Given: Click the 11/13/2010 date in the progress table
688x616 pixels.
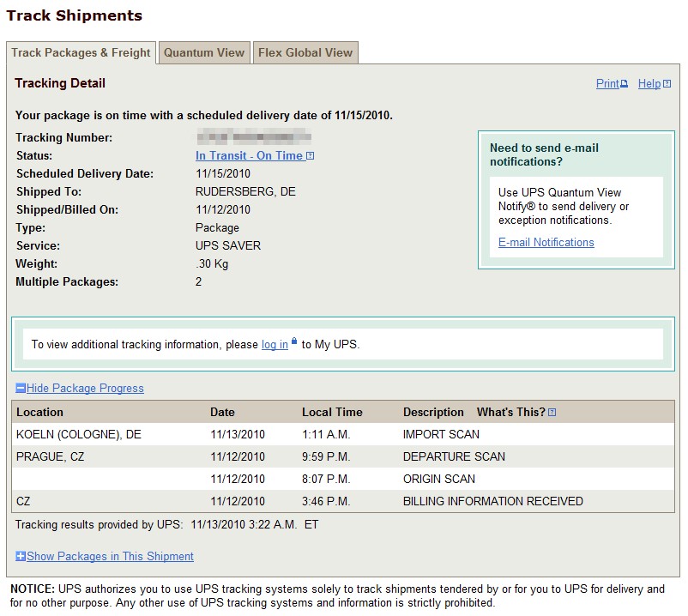Looking at the screenshot, I should click(238, 434).
